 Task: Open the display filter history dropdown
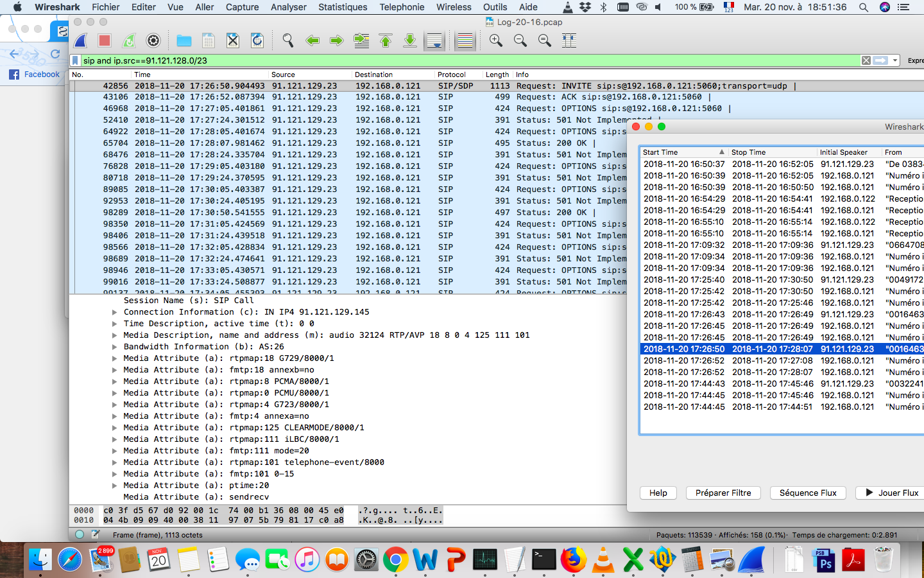[x=894, y=60]
